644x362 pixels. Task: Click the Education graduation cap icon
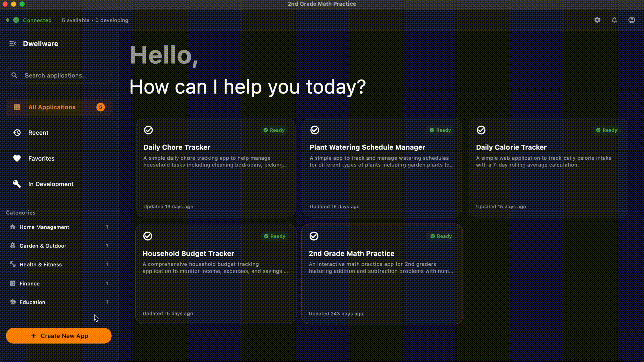[x=13, y=302]
